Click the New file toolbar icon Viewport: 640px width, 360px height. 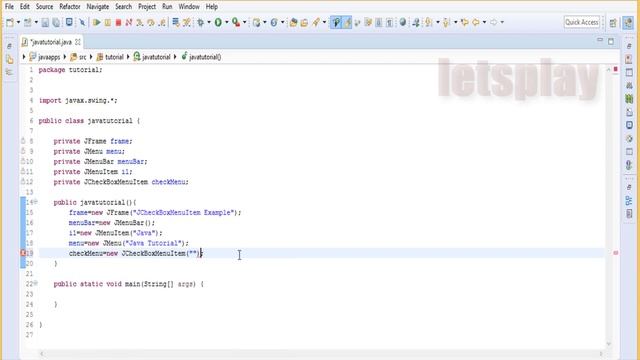10,22
